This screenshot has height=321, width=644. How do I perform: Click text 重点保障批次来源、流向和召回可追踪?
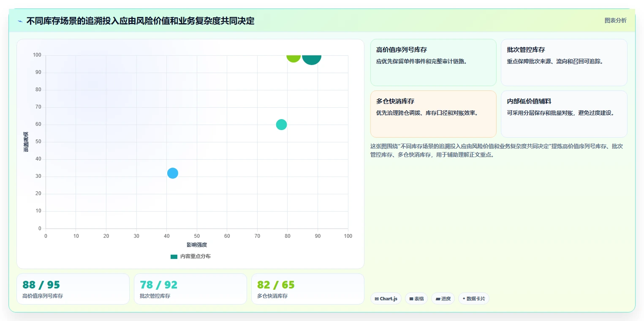(x=555, y=61)
